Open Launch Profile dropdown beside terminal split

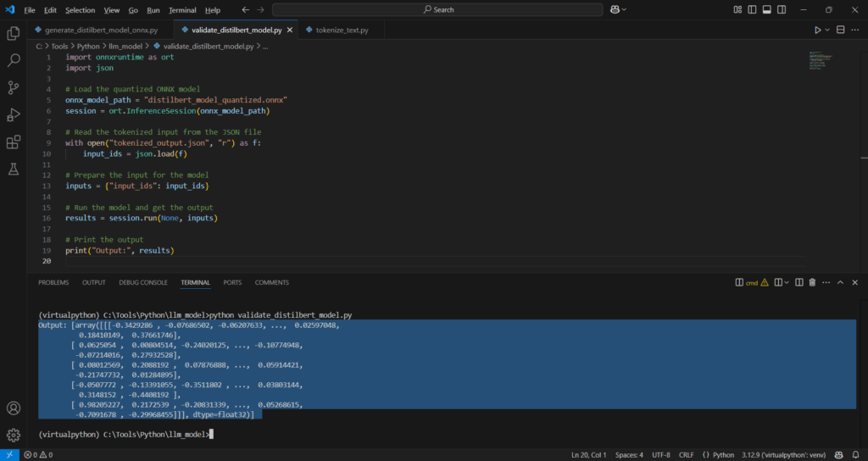[787, 282]
